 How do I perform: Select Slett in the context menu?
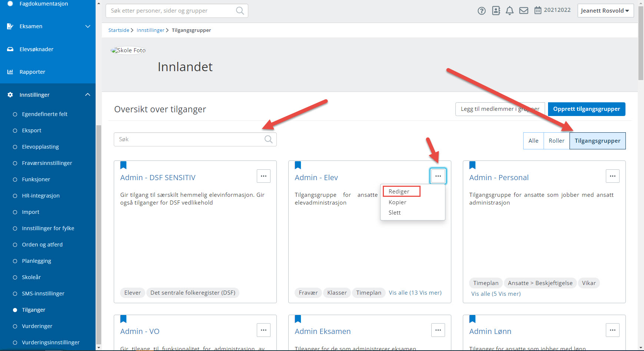[395, 213]
